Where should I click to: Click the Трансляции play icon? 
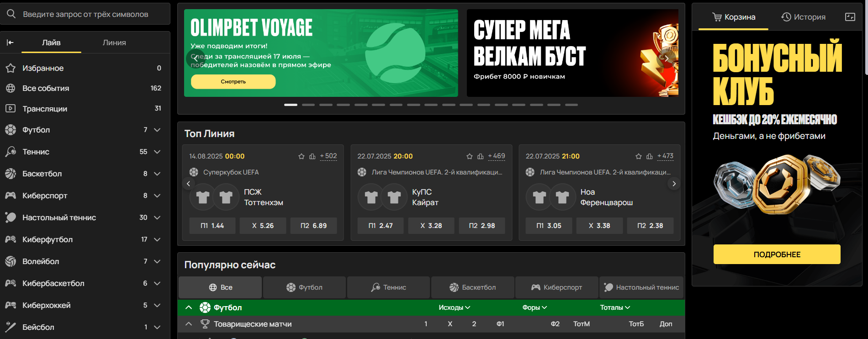[11, 109]
